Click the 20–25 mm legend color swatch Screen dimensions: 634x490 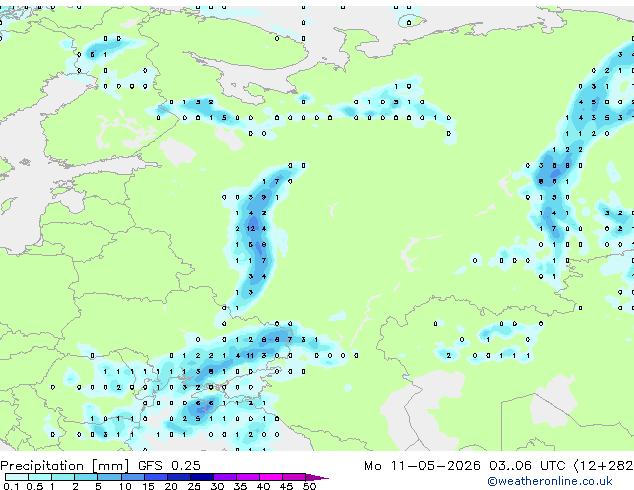click(179, 477)
